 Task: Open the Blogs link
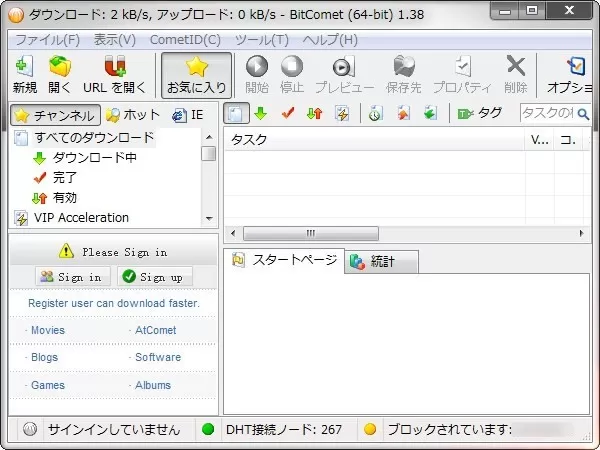click(44, 357)
